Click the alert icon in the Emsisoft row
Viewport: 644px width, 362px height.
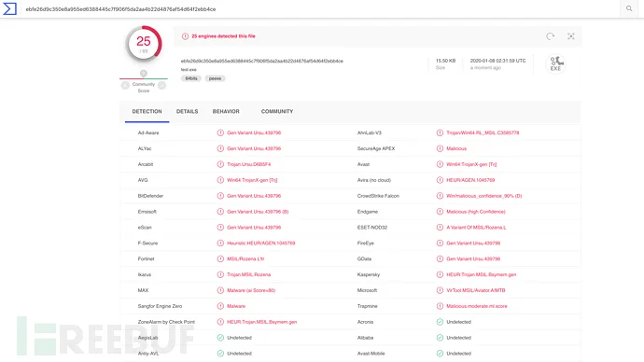coord(220,212)
